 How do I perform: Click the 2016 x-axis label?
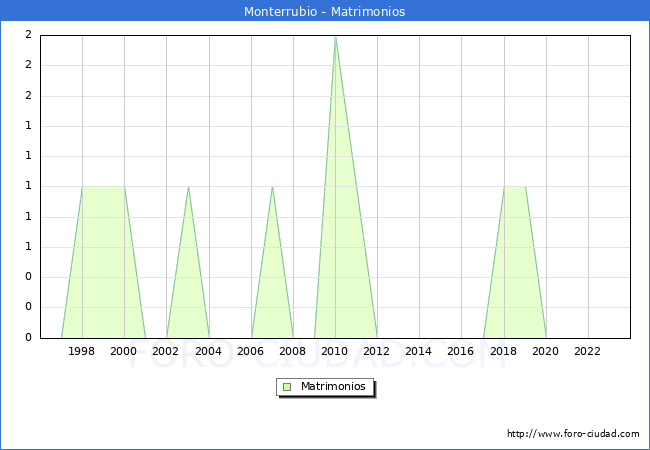[461, 351]
